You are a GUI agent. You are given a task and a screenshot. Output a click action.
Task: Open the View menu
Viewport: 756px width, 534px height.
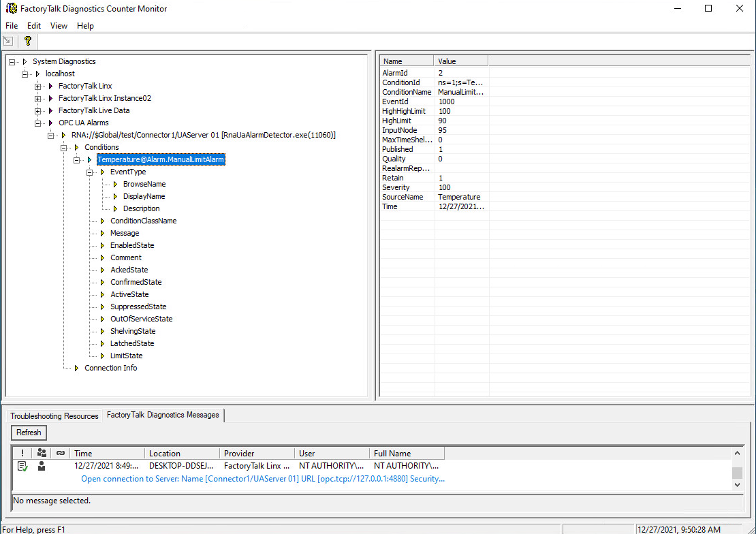pos(59,26)
